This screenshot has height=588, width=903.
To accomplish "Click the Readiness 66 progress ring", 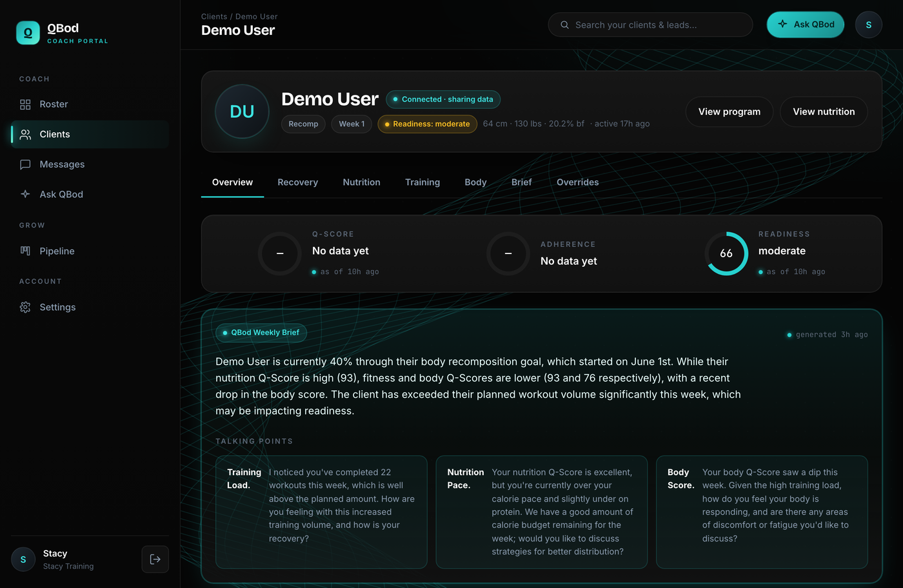I will (x=726, y=253).
